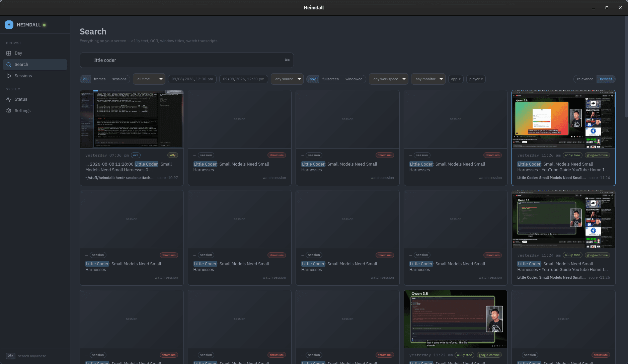Click the a11y tree badge on 11:24 am card
The height and width of the screenshot is (364, 628).
[572, 255]
